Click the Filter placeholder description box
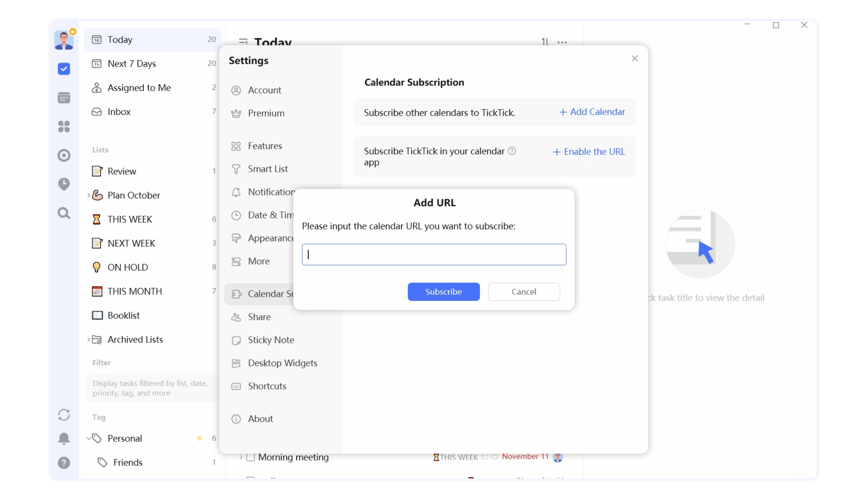The height and width of the screenshot is (495, 868). (x=152, y=388)
